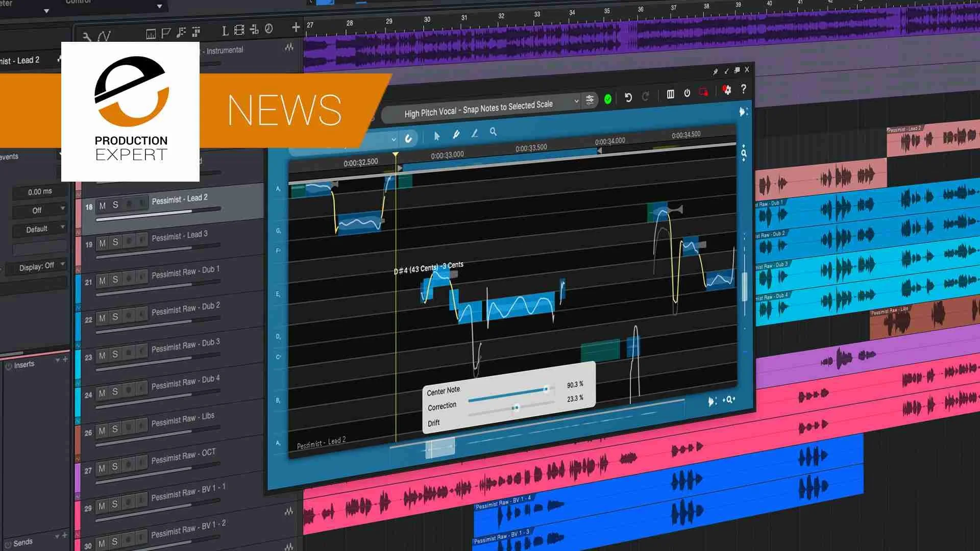This screenshot has width=980, height=551.
Task: Select the magnifier zoom tool
Action: [493, 132]
